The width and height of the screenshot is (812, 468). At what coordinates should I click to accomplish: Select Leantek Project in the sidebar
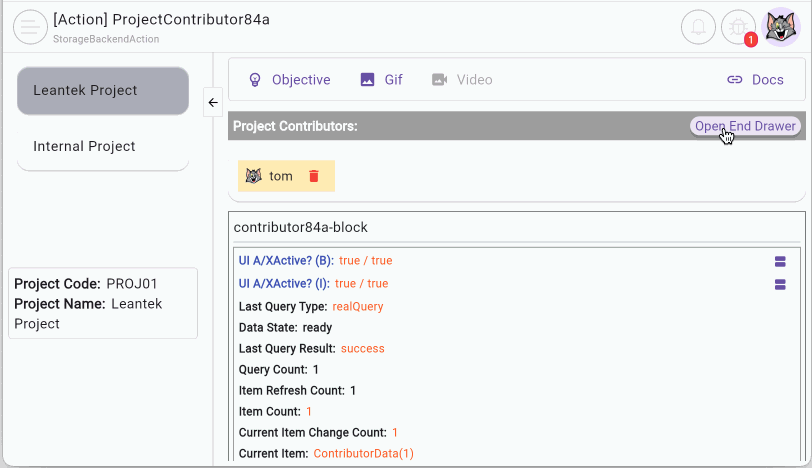[x=102, y=91]
